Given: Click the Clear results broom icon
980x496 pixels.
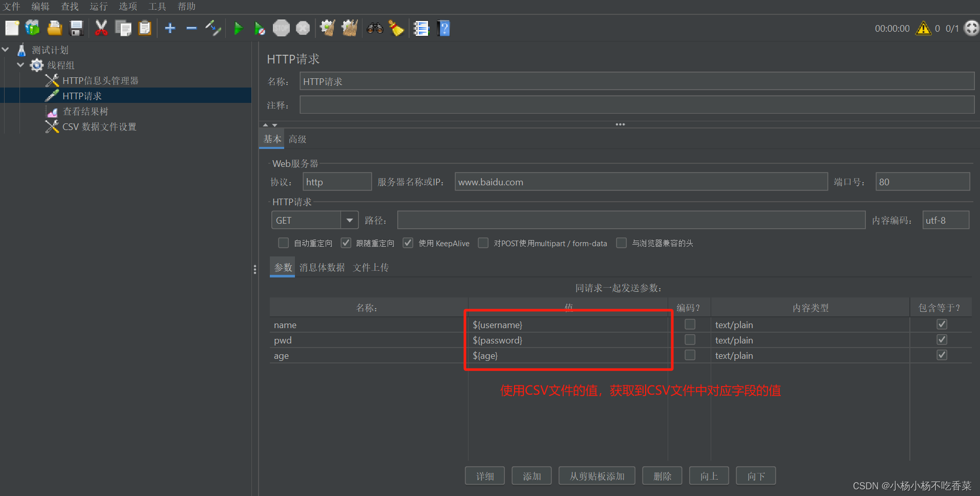Looking at the screenshot, I should tap(328, 28).
